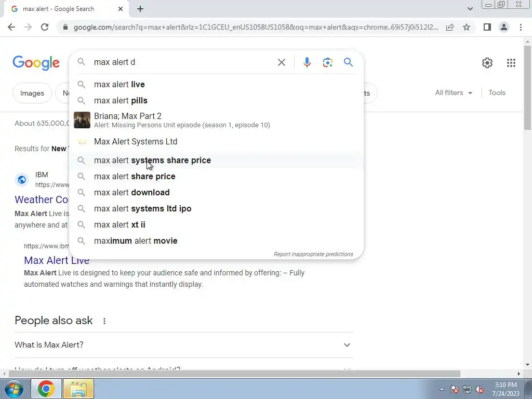Open File Explorer from taskbar
The height and width of the screenshot is (399, 532).
[x=78, y=389]
